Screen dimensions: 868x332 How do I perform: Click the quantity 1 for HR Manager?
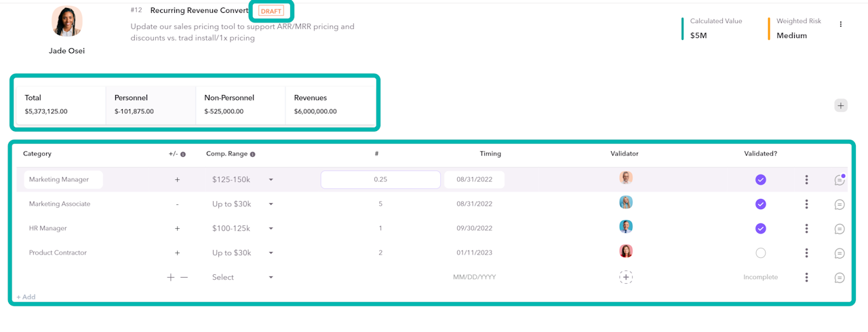coord(380,229)
